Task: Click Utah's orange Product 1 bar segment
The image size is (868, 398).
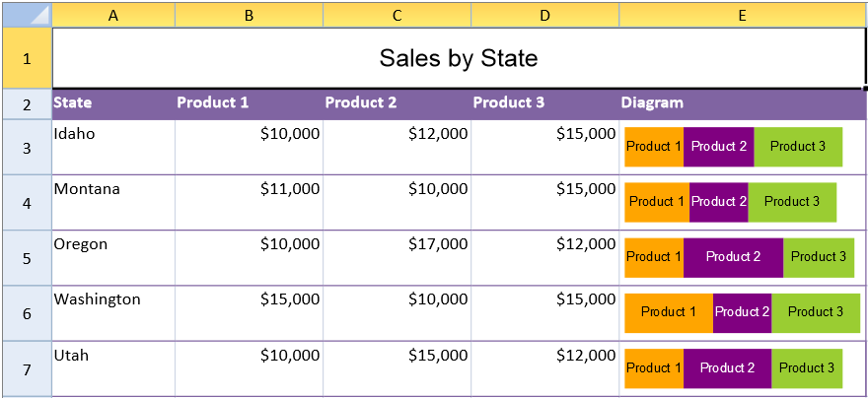Action: [654, 368]
